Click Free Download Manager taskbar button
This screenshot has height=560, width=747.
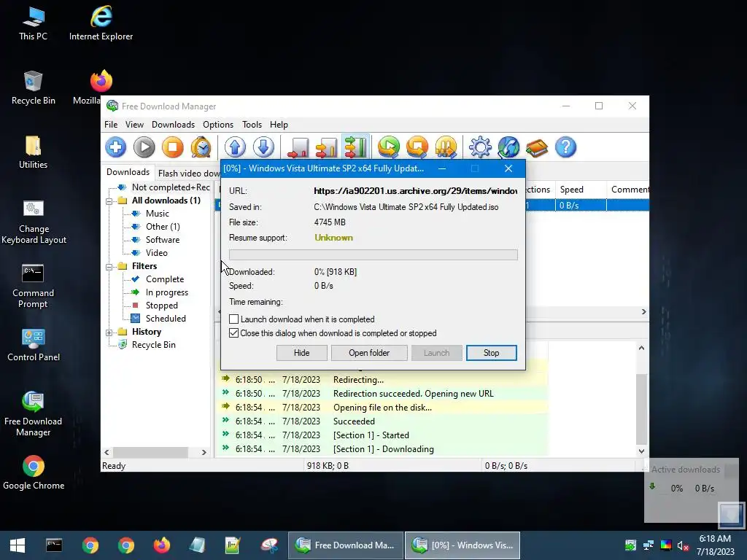(x=345, y=545)
